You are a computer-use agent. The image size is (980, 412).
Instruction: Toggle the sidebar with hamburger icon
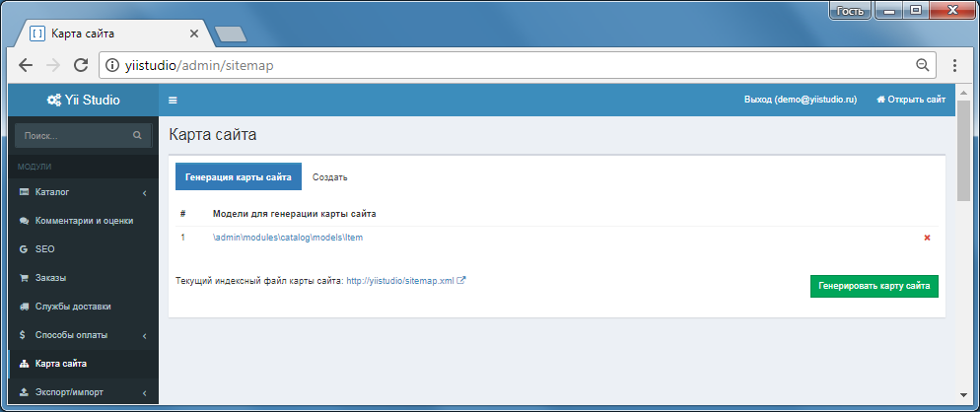pos(174,100)
